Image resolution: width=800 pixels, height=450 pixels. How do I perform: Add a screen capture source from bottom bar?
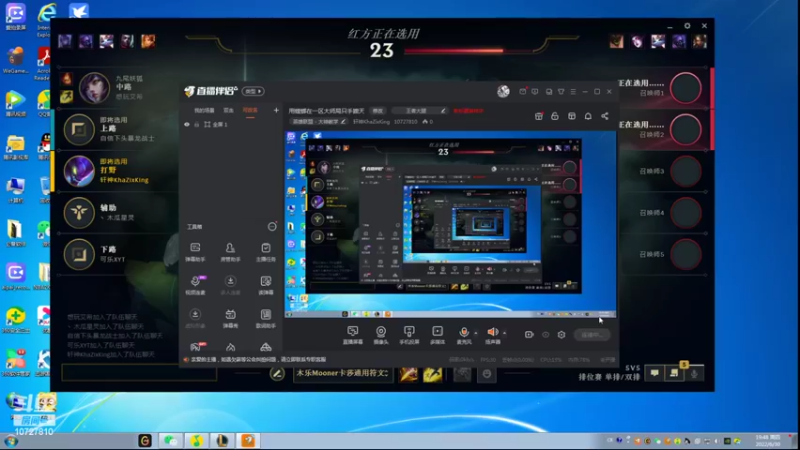tap(353, 335)
